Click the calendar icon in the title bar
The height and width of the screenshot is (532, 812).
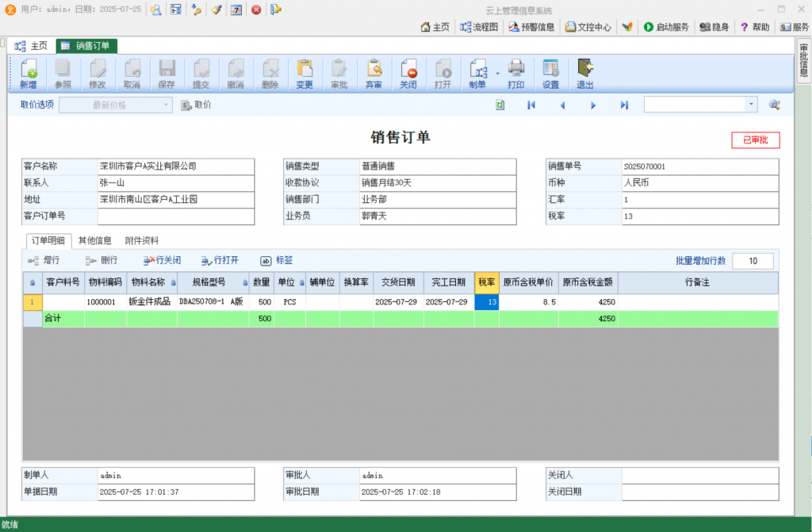tap(236, 10)
